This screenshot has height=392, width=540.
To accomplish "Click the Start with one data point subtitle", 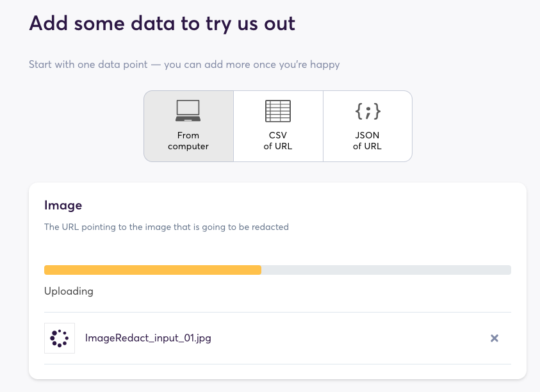I will [x=184, y=65].
